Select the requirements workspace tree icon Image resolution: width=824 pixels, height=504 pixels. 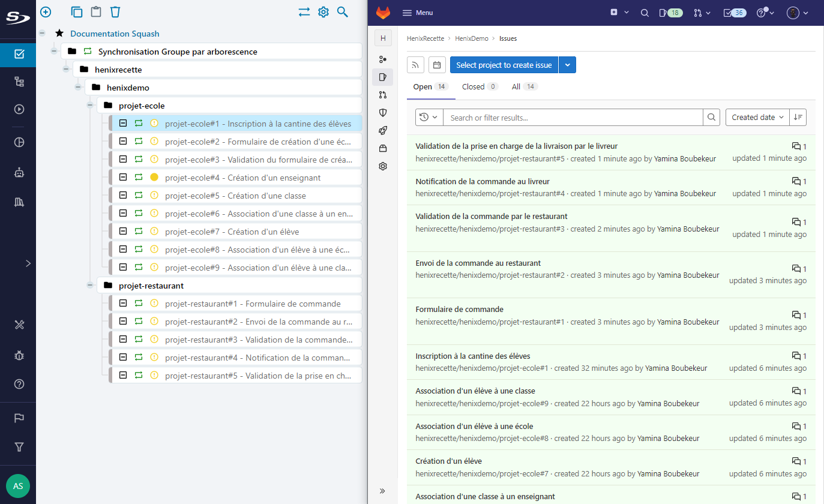pos(18,81)
